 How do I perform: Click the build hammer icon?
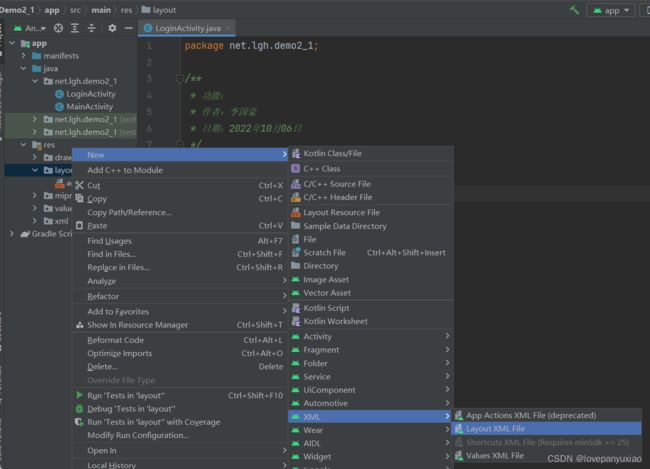(x=574, y=10)
